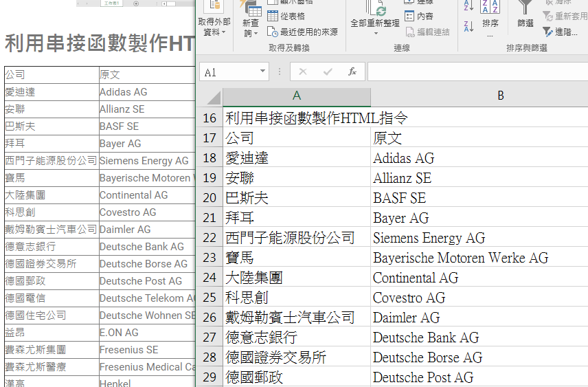This screenshot has height=387, width=588.
Task: Click the 內容 properties icon
Action: coord(409,16)
